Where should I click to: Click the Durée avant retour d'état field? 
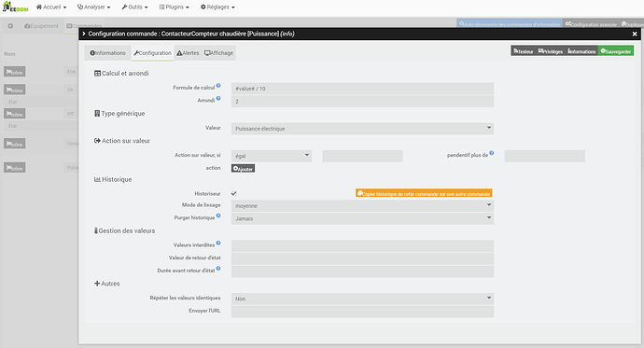(362, 271)
